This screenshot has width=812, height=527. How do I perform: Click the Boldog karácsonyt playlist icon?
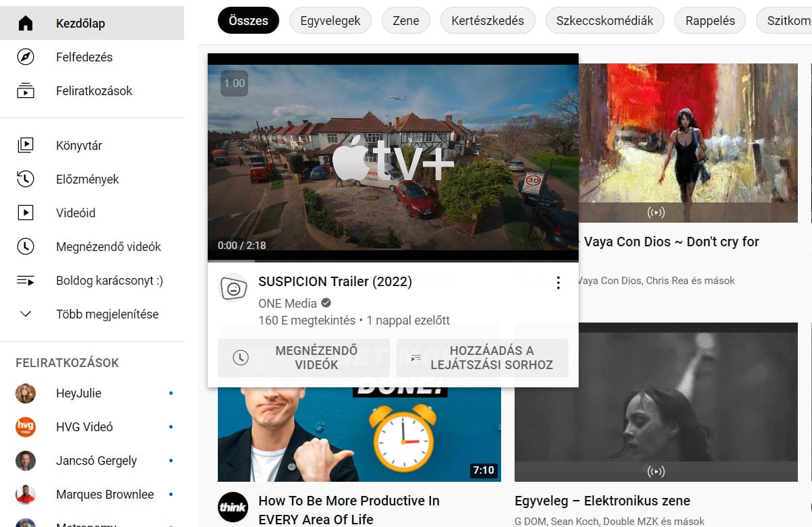click(26, 280)
